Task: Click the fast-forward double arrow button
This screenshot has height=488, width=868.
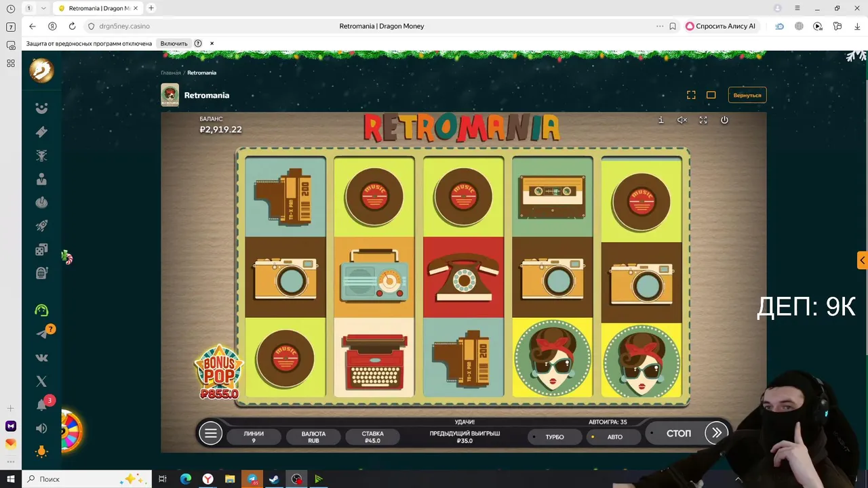Action: [x=717, y=432]
